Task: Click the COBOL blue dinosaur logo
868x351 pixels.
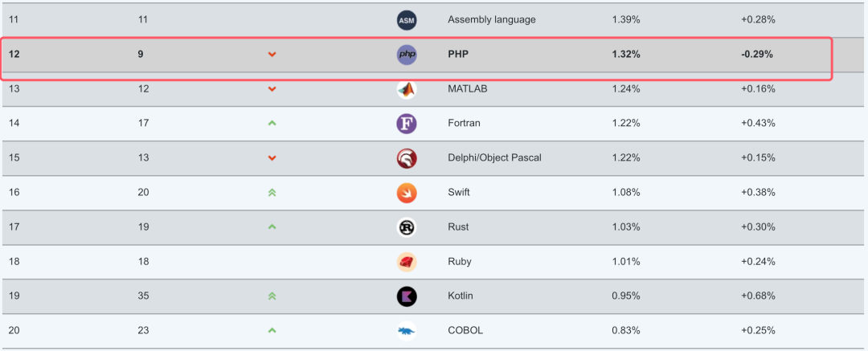Action: 407,331
